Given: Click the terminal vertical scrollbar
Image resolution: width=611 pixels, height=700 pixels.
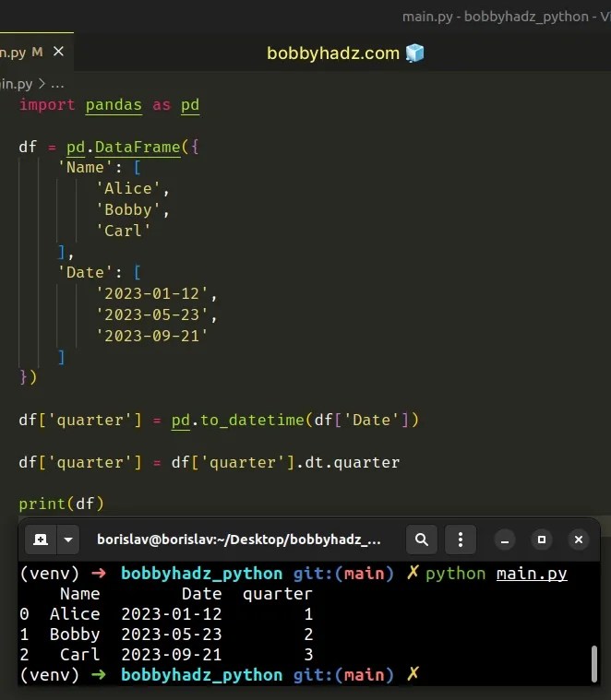Looking at the screenshot, I should [x=594, y=663].
